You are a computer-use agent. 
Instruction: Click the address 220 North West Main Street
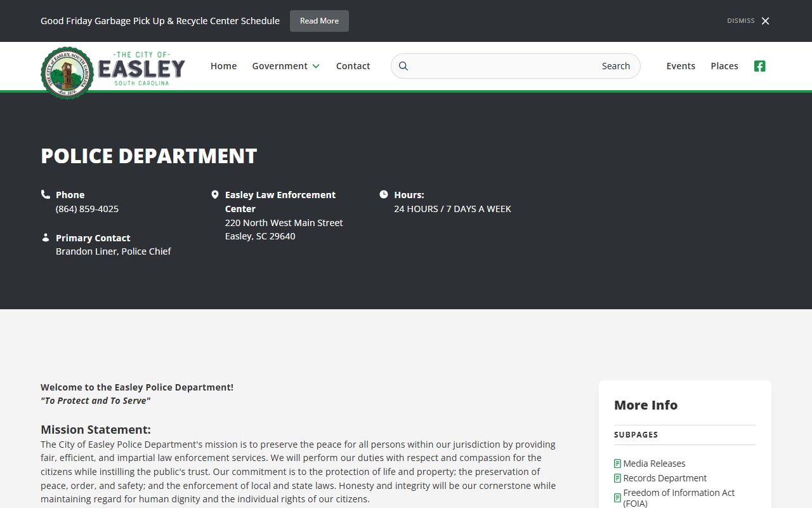point(284,223)
